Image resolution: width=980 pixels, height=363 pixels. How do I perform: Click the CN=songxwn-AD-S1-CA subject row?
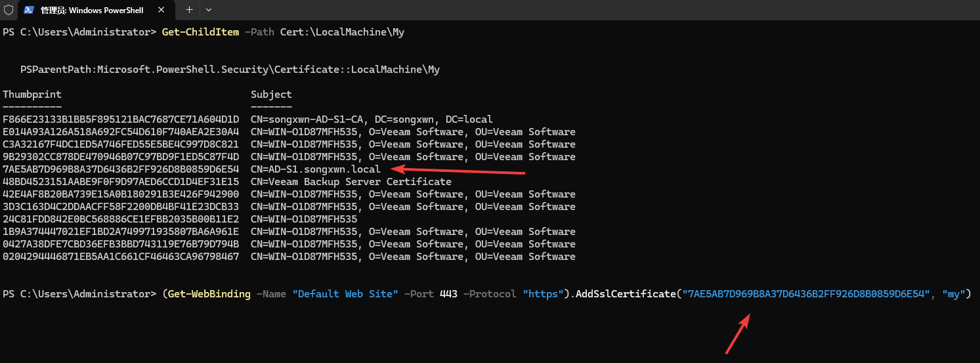(372, 119)
